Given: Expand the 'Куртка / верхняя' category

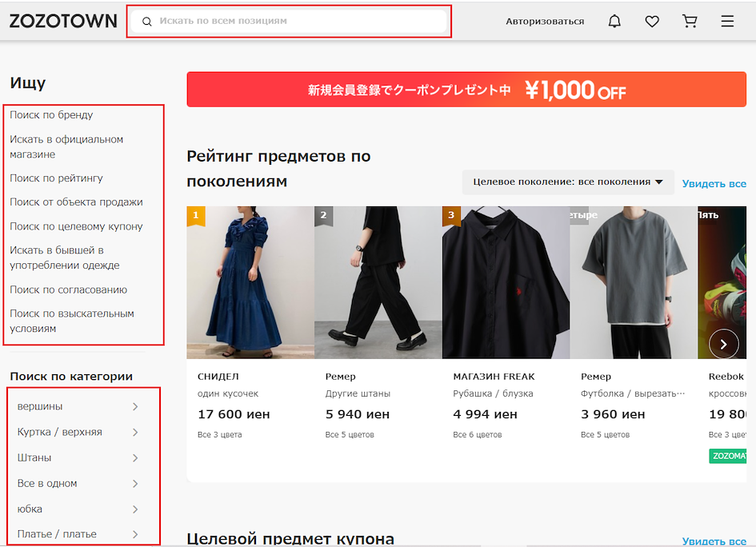Looking at the screenshot, I should click(78, 433).
